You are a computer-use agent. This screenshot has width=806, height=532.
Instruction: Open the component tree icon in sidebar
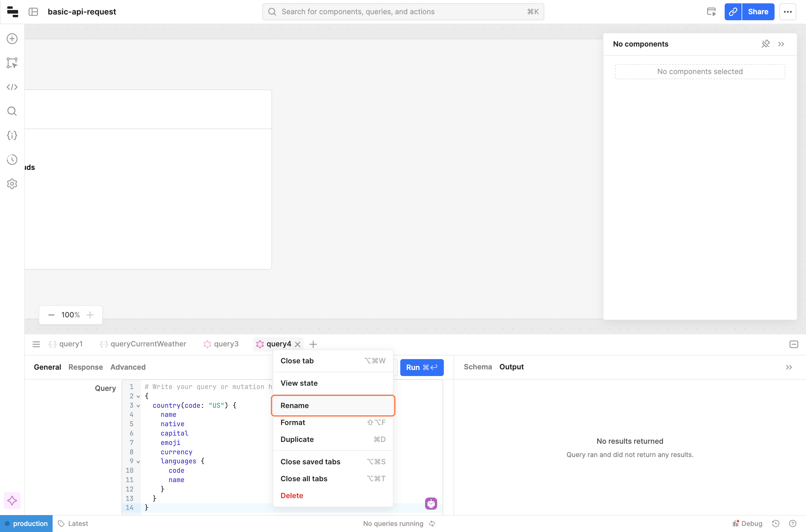(x=12, y=63)
